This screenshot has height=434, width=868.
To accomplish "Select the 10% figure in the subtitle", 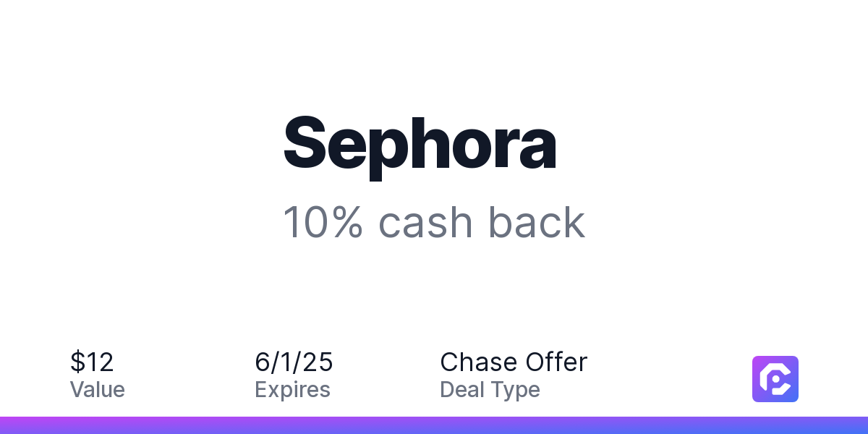I will [323, 223].
